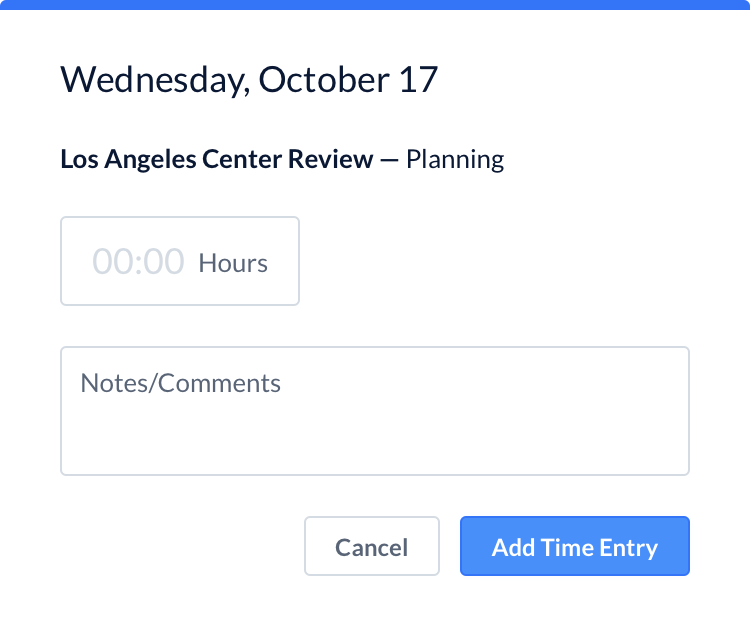The height and width of the screenshot is (636, 750).
Task: Click the Los Angeles Center Review project name
Action: 216,159
